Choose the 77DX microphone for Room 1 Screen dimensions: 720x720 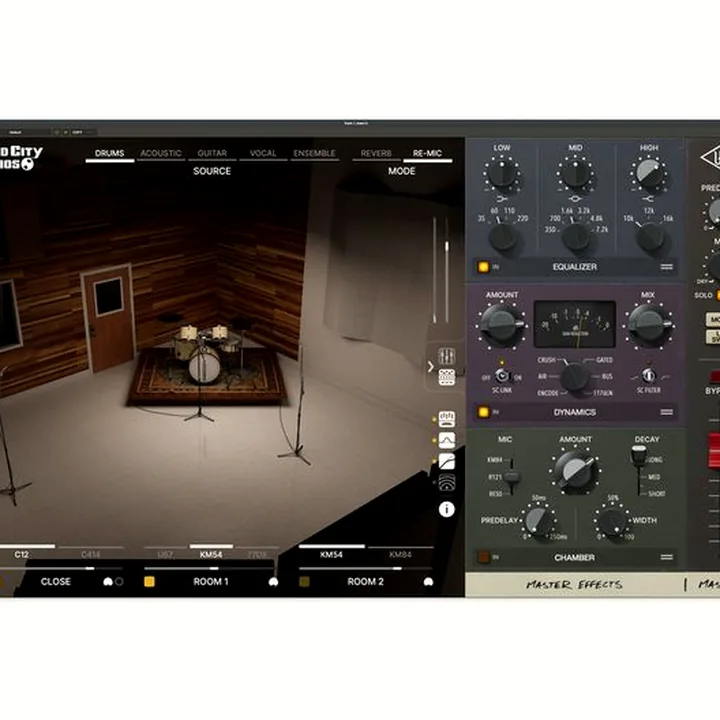(x=257, y=555)
